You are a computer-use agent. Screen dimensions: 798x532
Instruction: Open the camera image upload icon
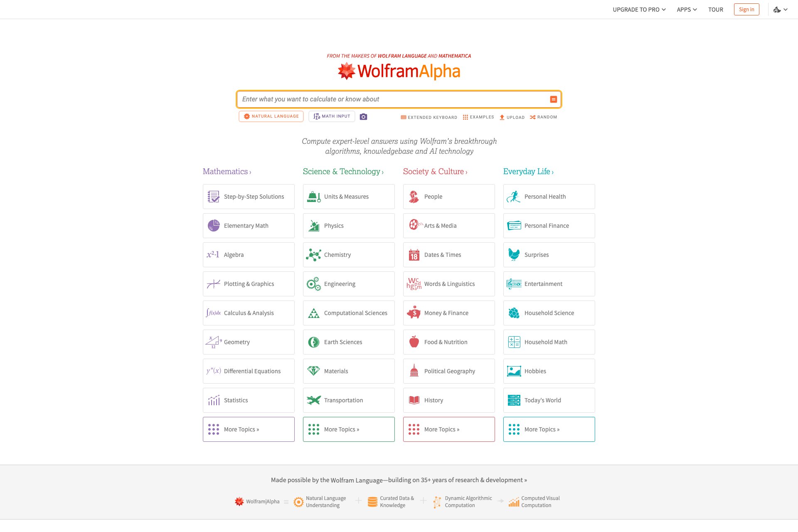363,117
